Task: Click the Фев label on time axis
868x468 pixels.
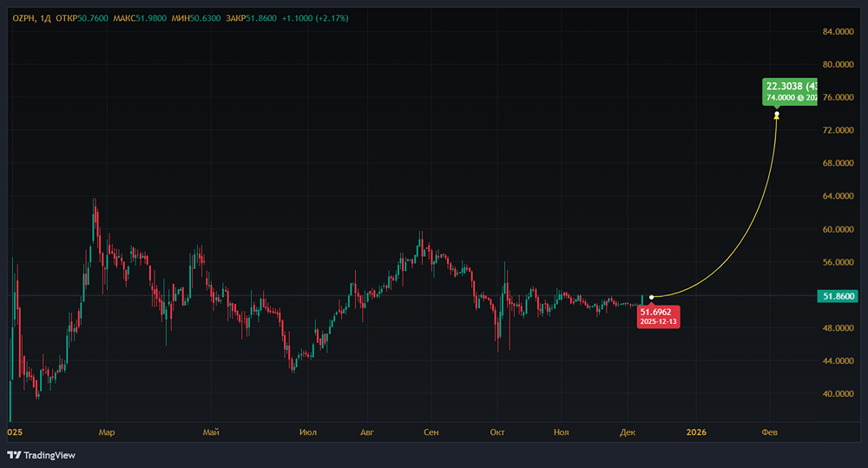Action: pos(769,431)
